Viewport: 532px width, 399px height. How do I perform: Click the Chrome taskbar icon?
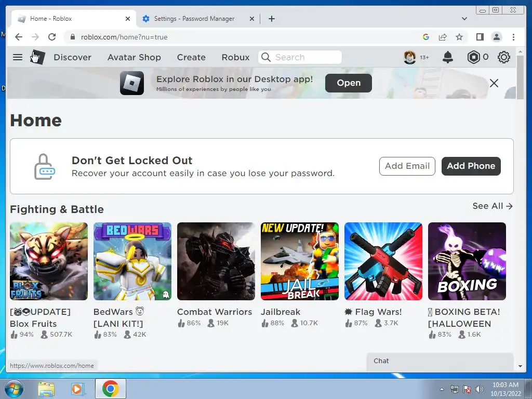110,389
